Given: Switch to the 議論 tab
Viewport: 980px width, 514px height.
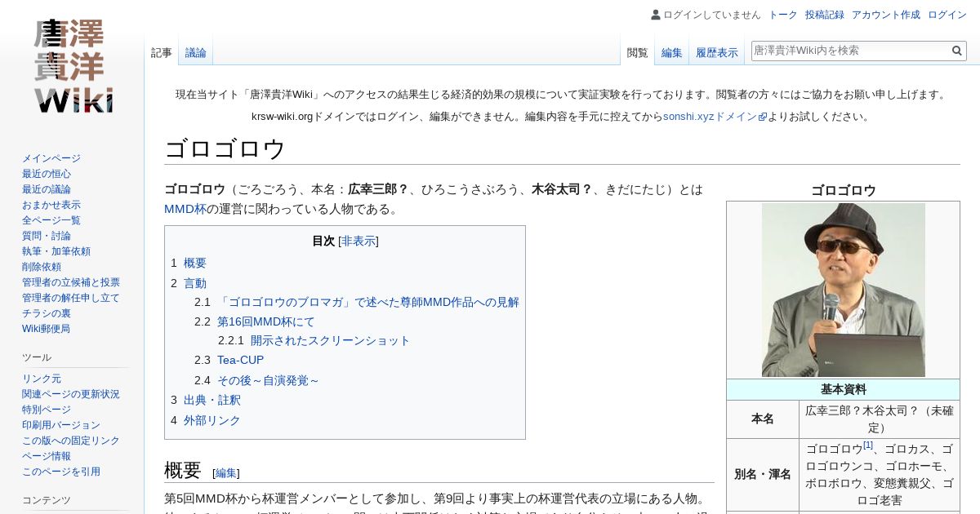Looking at the screenshot, I should click(196, 53).
